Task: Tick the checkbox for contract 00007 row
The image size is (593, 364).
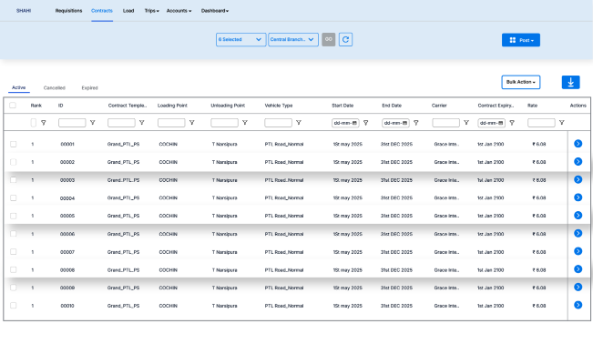Action: click(x=13, y=251)
